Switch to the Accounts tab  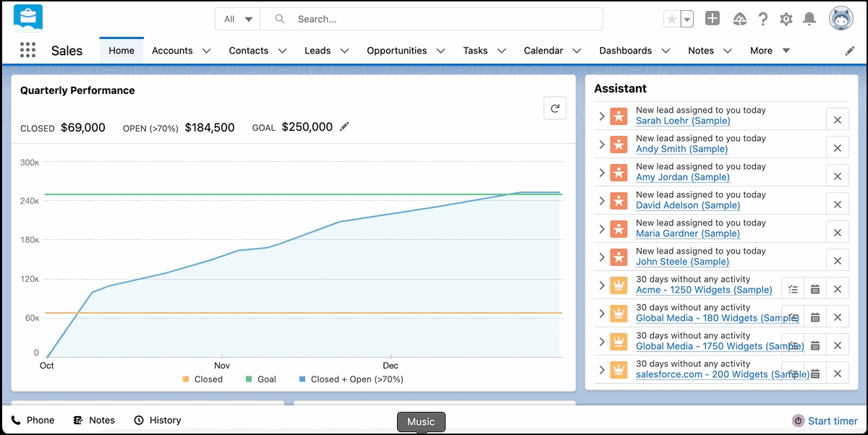coord(172,51)
